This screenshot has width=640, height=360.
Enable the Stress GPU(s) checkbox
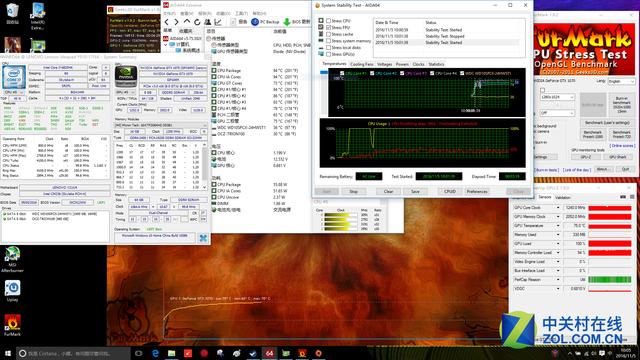pos(328,54)
